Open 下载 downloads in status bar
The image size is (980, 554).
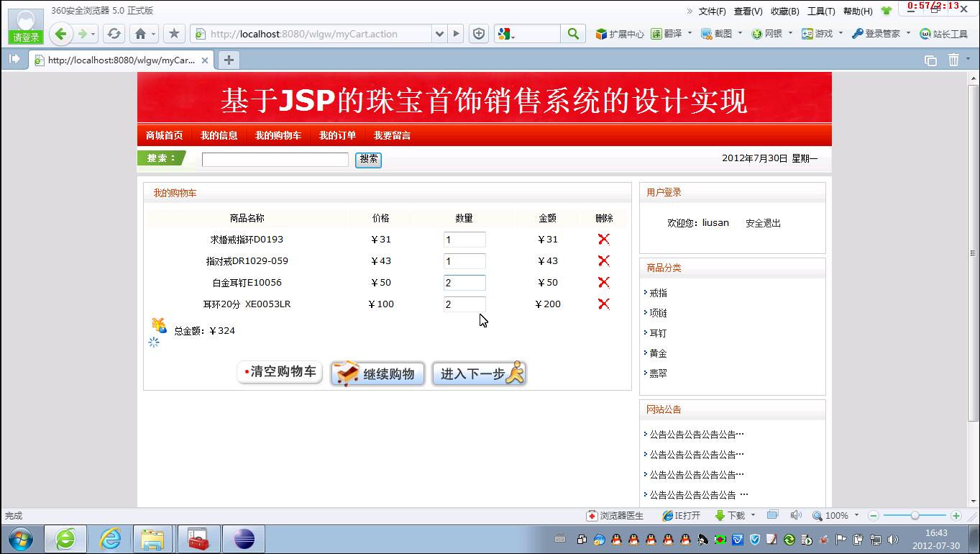[x=730, y=516]
